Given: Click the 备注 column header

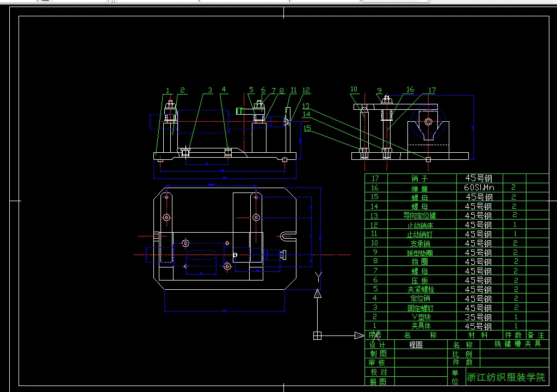Looking at the screenshot, I should tap(536, 335).
